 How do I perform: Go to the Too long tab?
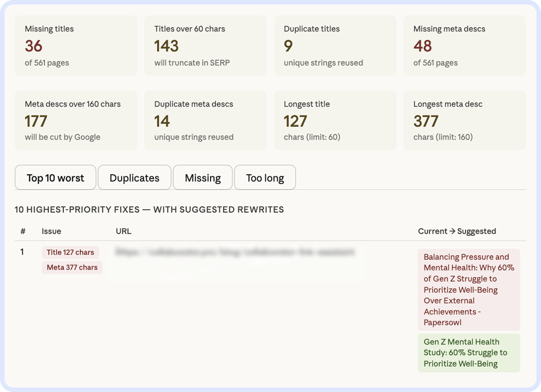[265, 178]
